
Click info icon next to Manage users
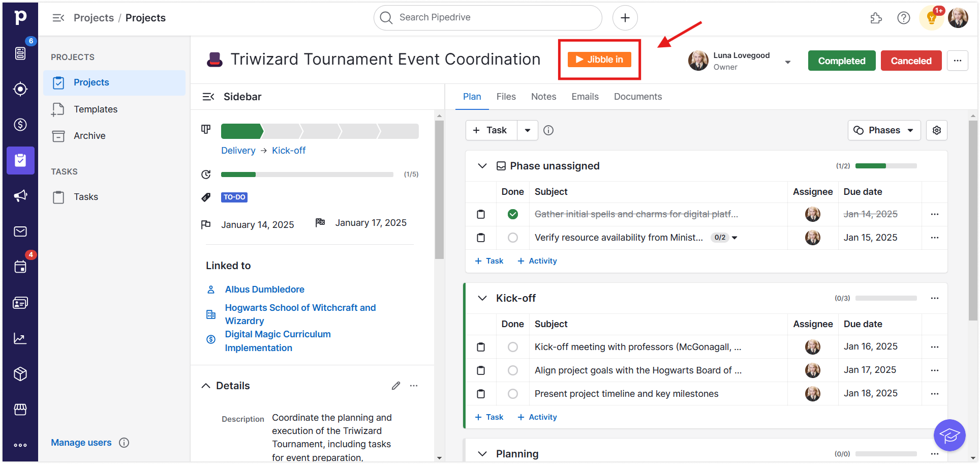point(124,443)
